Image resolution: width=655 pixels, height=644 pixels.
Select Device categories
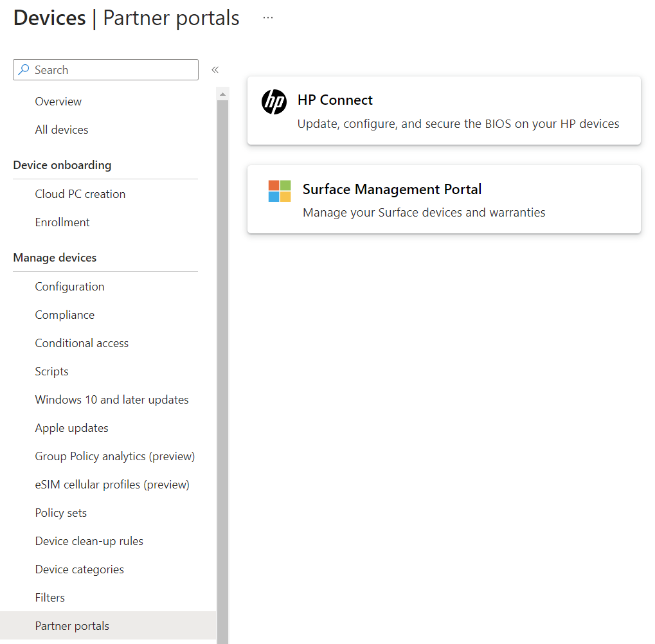pyautogui.click(x=79, y=569)
